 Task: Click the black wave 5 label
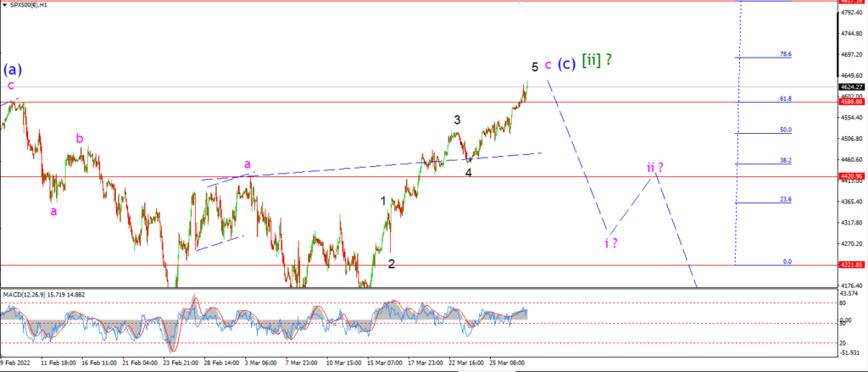click(535, 67)
